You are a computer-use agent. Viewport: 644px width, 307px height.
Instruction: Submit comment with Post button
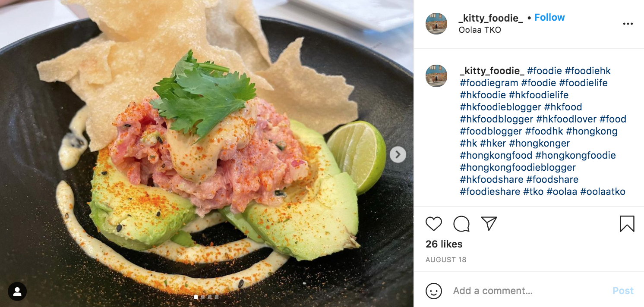[x=623, y=291]
